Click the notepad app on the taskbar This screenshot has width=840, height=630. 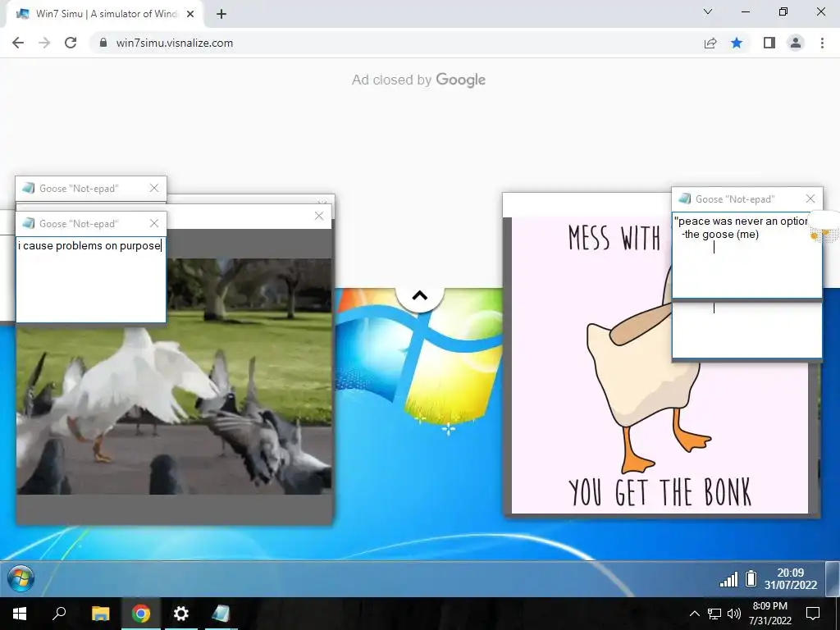click(221, 614)
